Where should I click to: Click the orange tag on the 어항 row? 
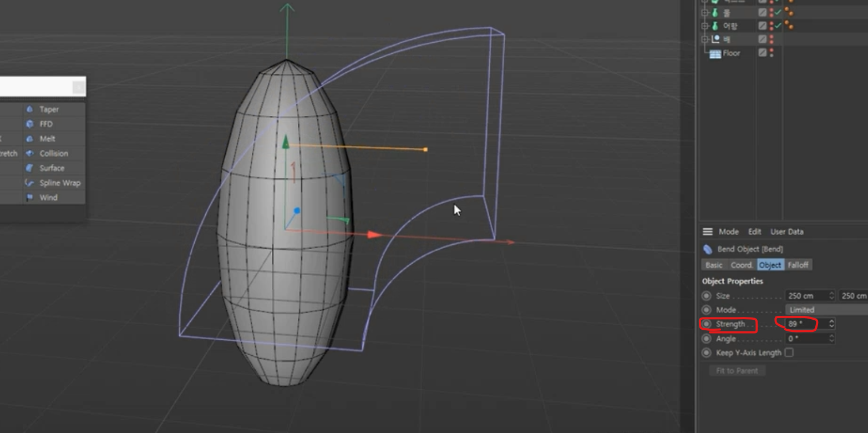tap(789, 26)
